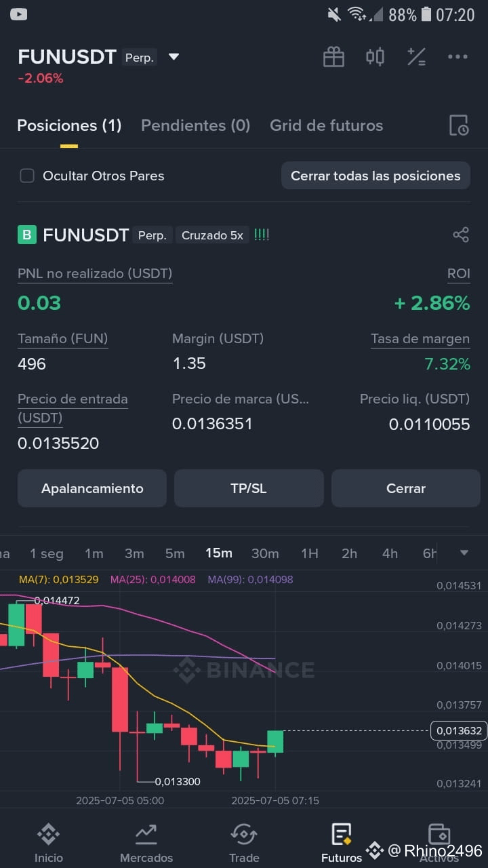The width and height of the screenshot is (488, 868).
Task: Tap the liquidation price 0.0110055
Action: click(430, 425)
